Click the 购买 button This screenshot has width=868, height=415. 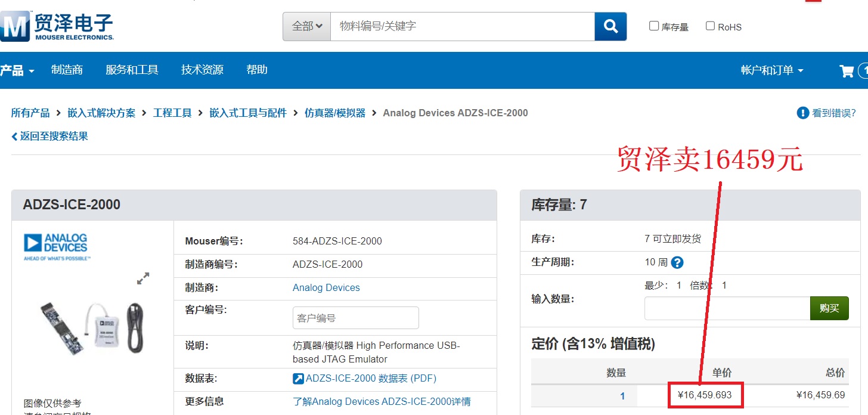click(x=829, y=308)
